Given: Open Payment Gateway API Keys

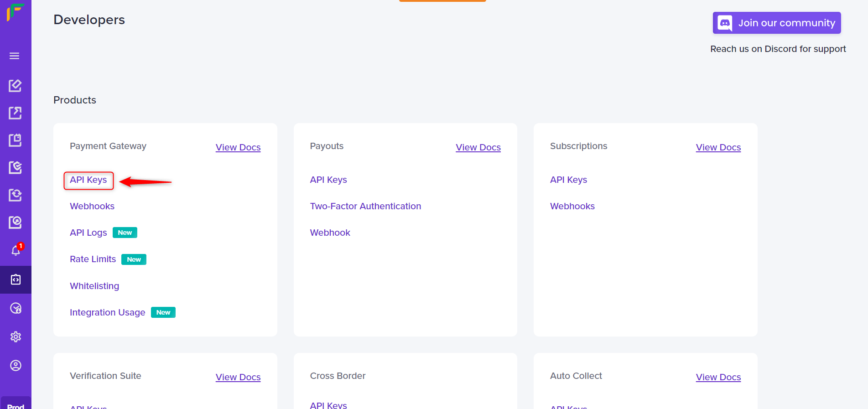Looking at the screenshot, I should tap(88, 180).
